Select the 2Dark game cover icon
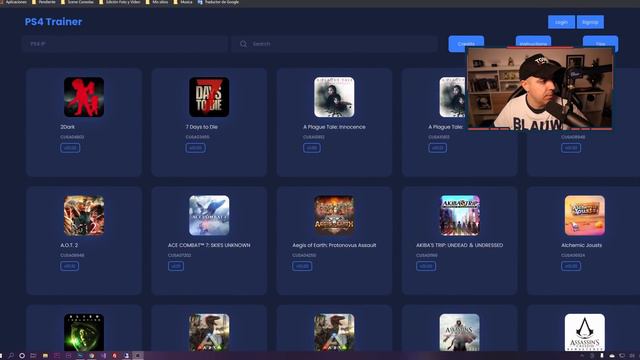Image resolution: width=640 pixels, height=360 pixels. pos(84,97)
